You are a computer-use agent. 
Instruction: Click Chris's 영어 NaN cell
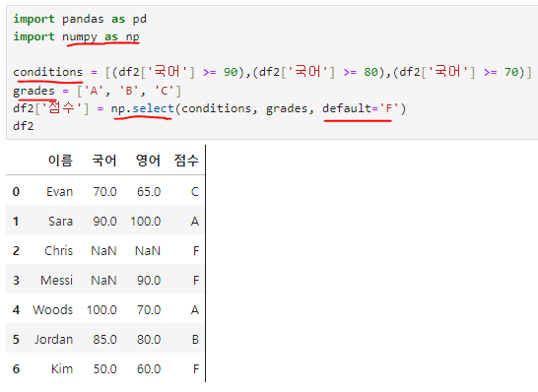click(148, 251)
